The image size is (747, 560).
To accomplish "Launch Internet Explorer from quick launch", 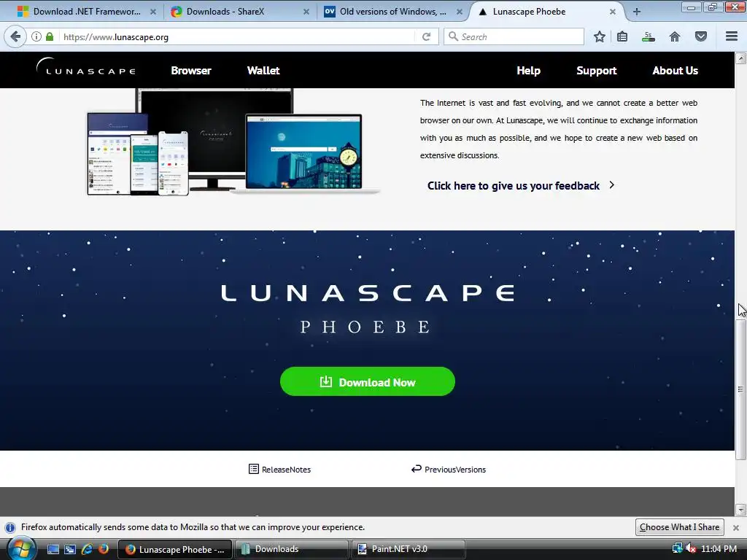I will pos(87,549).
